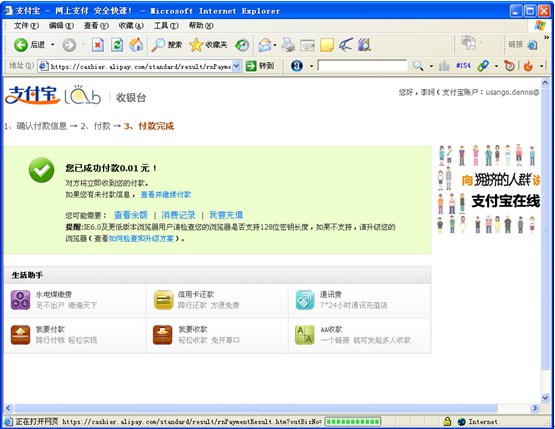Viewport: 555px width, 429px height.
Task: Click the magnifier icon beside search box
Action: coord(418,66)
